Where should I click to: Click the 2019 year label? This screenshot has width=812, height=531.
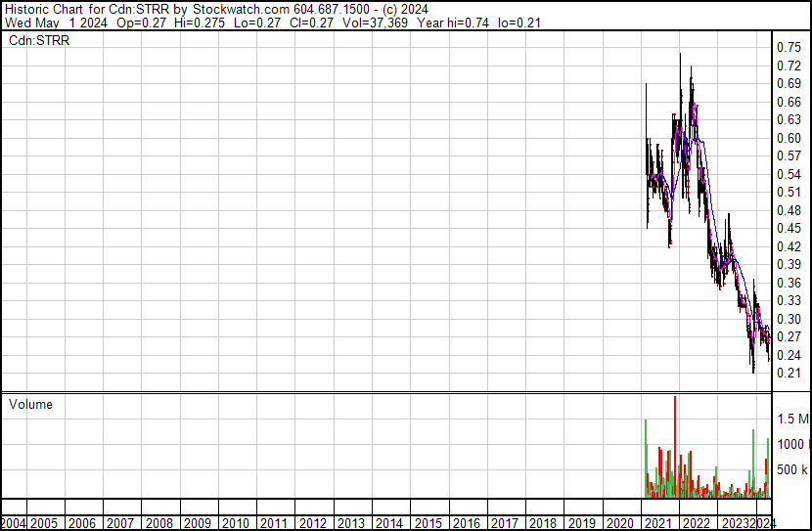click(x=581, y=522)
